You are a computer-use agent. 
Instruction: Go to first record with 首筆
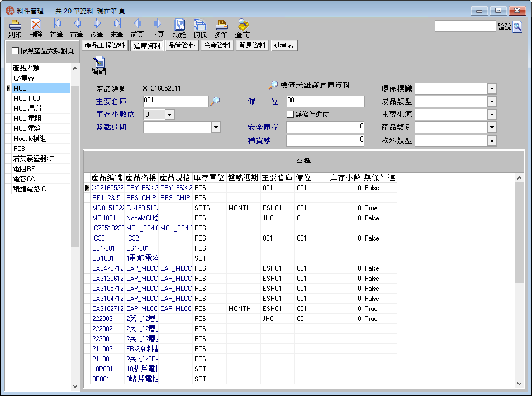coord(56,29)
